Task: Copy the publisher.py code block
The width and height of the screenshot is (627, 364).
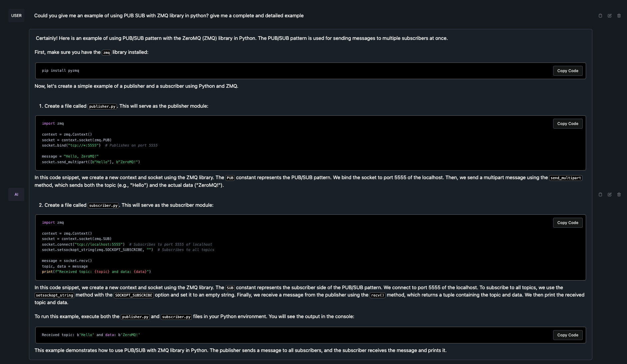Action: (x=567, y=124)
